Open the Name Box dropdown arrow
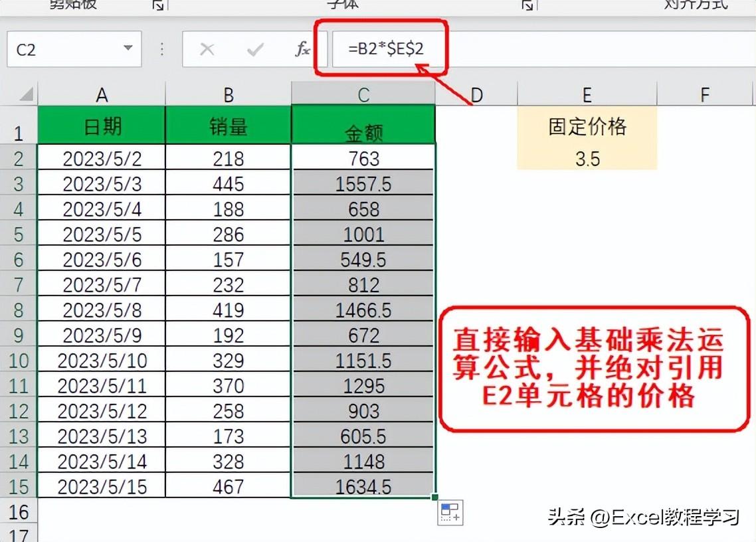Screen dimensions: 756x542 (x=128, y=48)
